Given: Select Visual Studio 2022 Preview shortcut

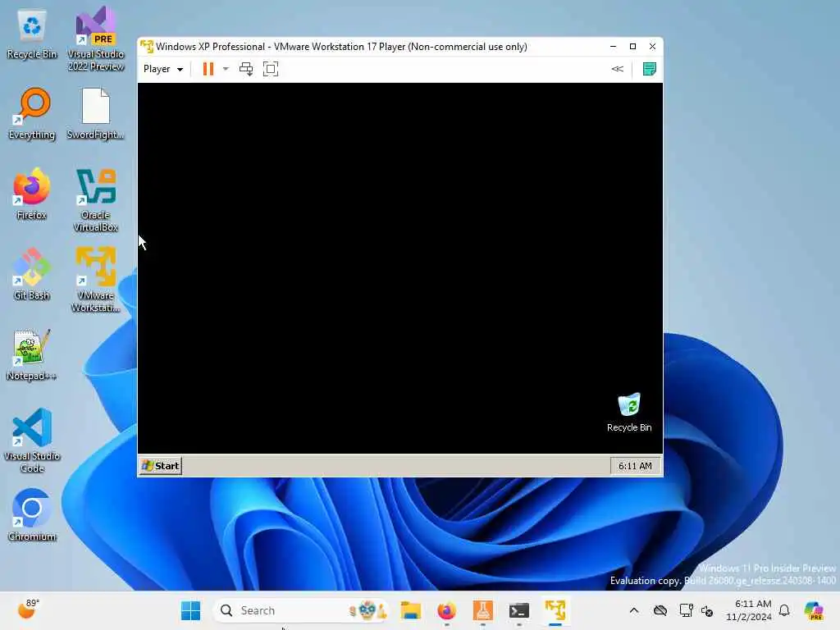Looking at the screenshot, I should point(96,39).
